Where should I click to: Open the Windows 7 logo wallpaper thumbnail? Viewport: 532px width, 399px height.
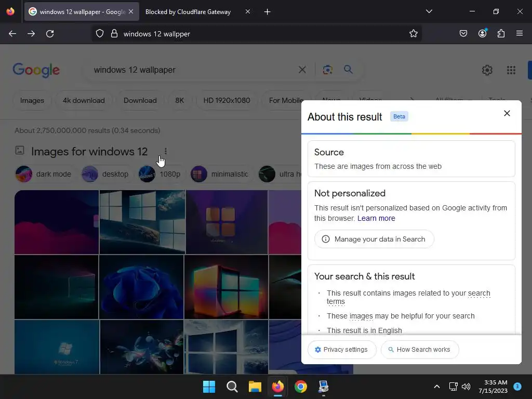57,347
